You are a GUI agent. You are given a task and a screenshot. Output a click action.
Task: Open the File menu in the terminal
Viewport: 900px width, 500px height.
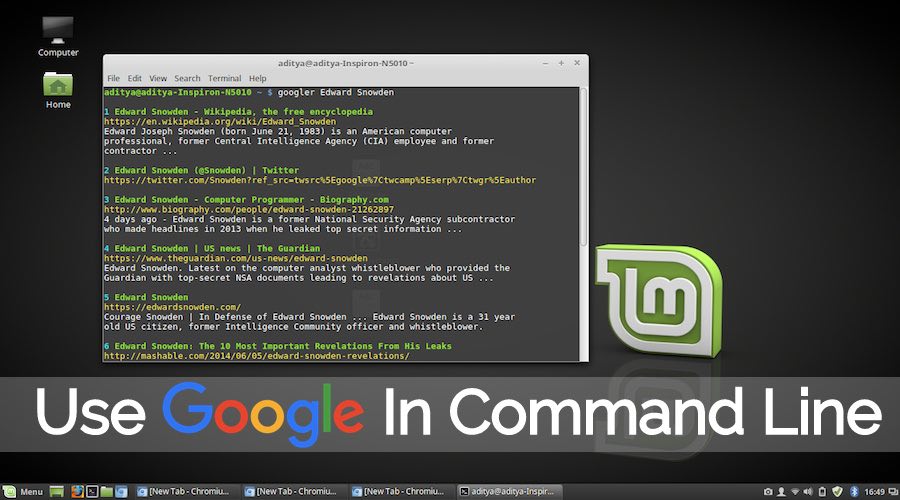(x=114, y=78)
